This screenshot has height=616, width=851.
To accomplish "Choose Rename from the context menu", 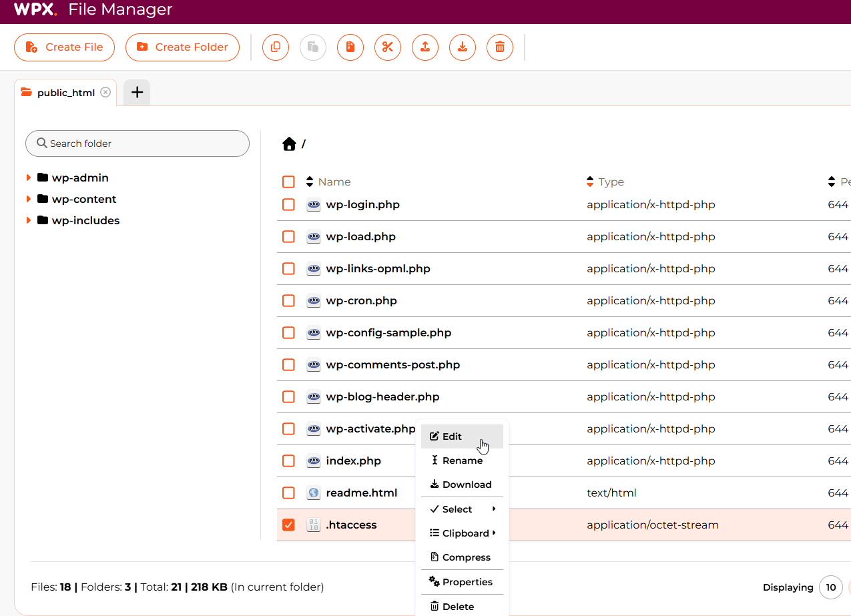I will coord(462,460).
